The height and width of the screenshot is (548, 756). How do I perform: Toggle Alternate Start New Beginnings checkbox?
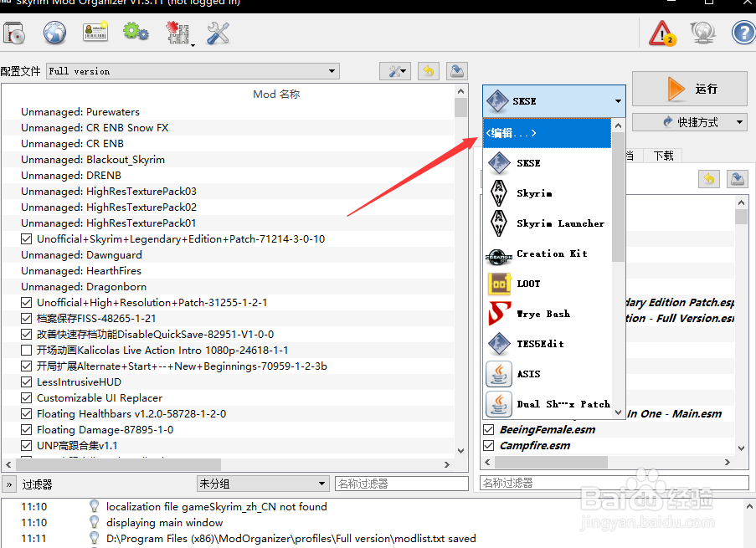(x=27, y=366)
